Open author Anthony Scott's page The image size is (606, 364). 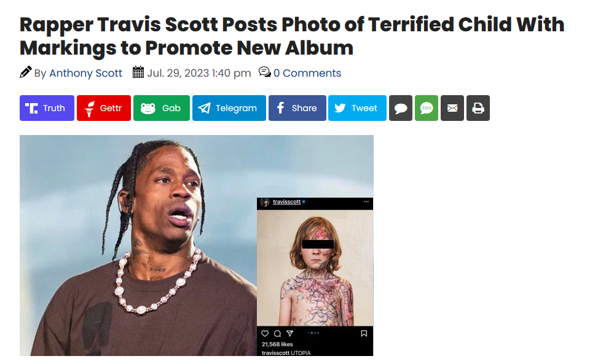click(85, 73)
